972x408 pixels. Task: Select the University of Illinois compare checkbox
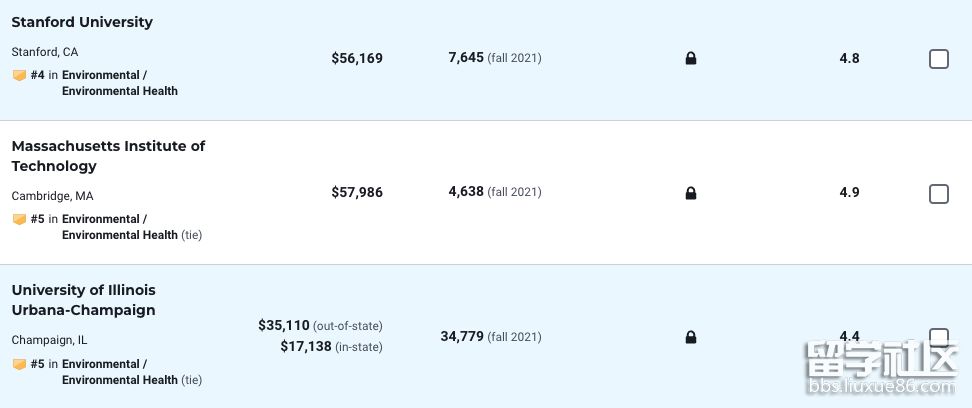(939, 336)
